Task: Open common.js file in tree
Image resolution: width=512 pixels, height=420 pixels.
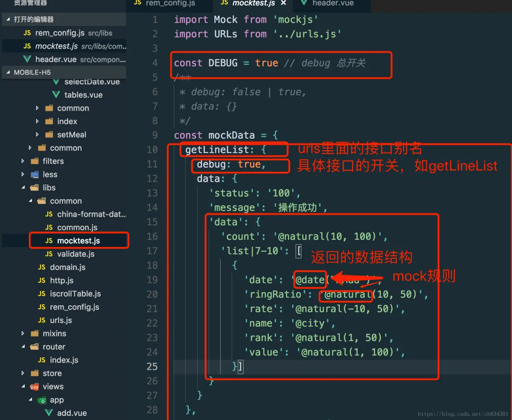Action: pos(77,227)
